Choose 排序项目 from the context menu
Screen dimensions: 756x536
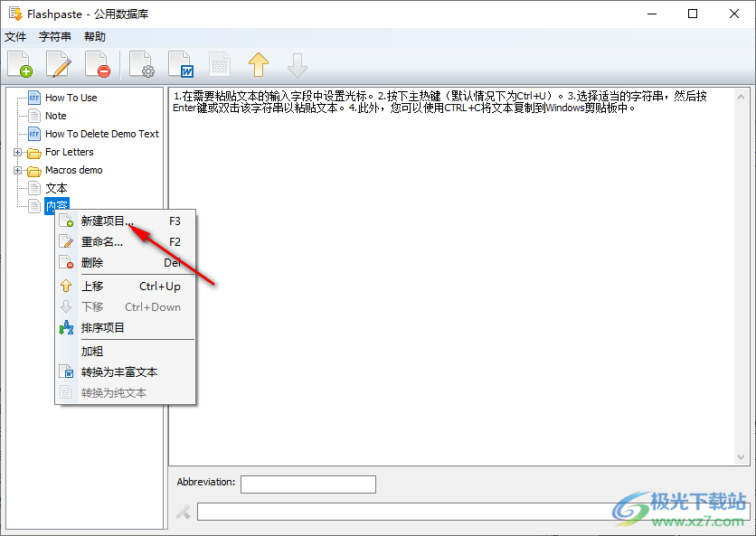(101, 327)
